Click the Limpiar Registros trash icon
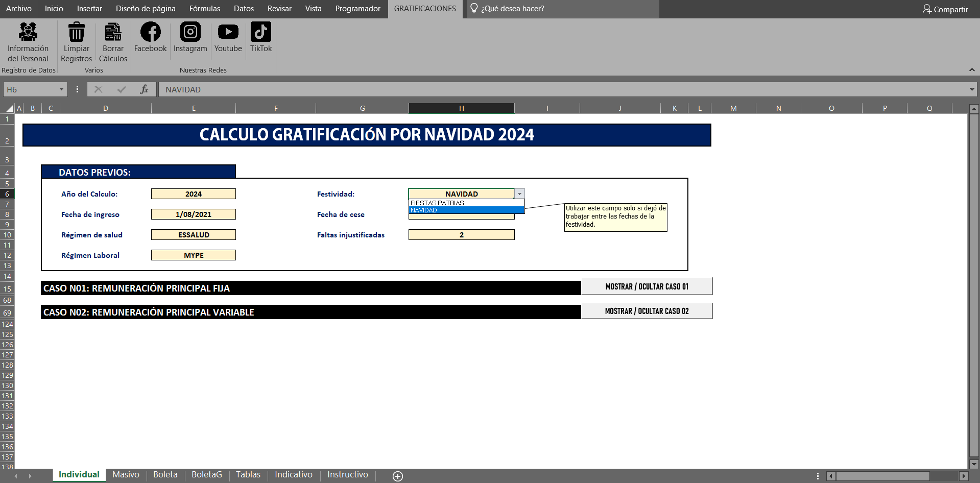980x483 pixels. pos(77,33)
